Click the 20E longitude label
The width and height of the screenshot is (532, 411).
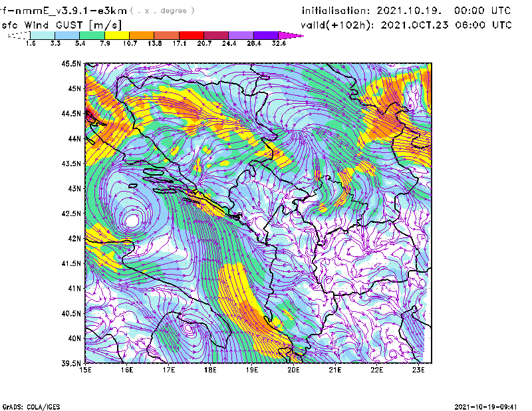293,370
